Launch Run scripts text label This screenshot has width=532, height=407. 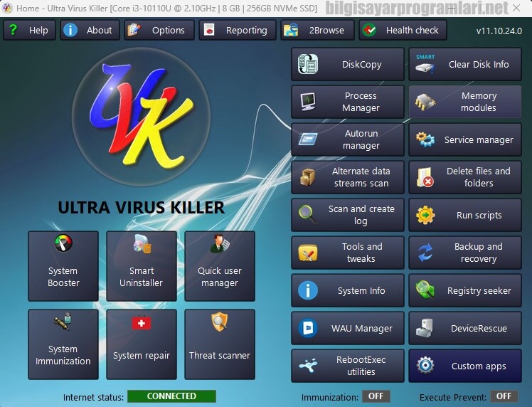tap(479, 215)
